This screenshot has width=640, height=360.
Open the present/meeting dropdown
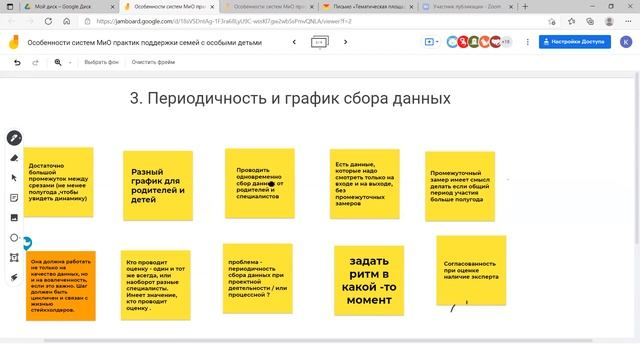431,42
